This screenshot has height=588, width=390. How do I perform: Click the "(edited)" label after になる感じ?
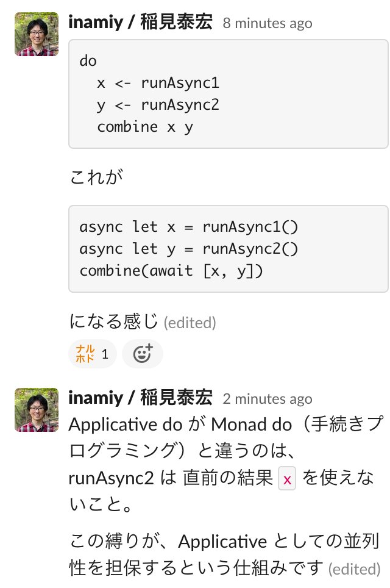190,322
